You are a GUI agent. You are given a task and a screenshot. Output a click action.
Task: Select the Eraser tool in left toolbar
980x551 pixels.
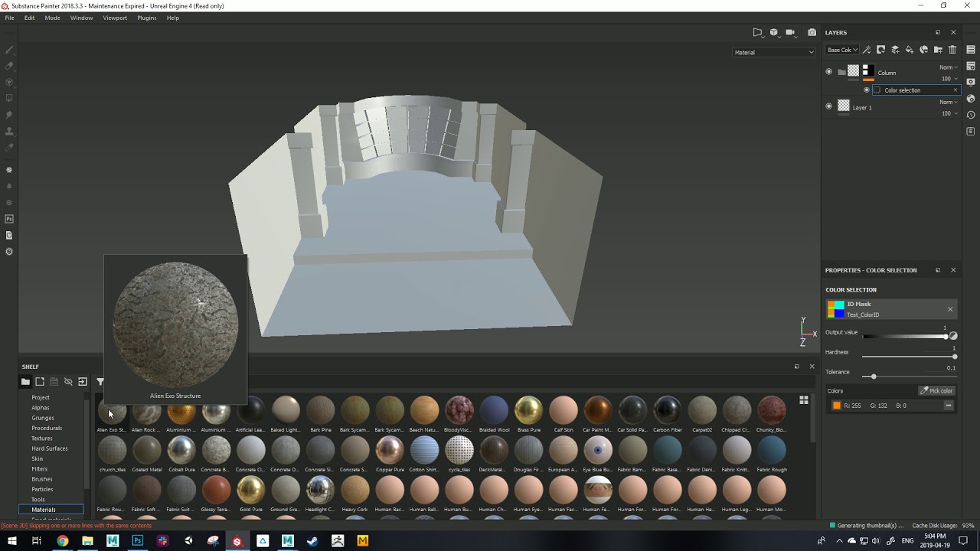point(9,66)
